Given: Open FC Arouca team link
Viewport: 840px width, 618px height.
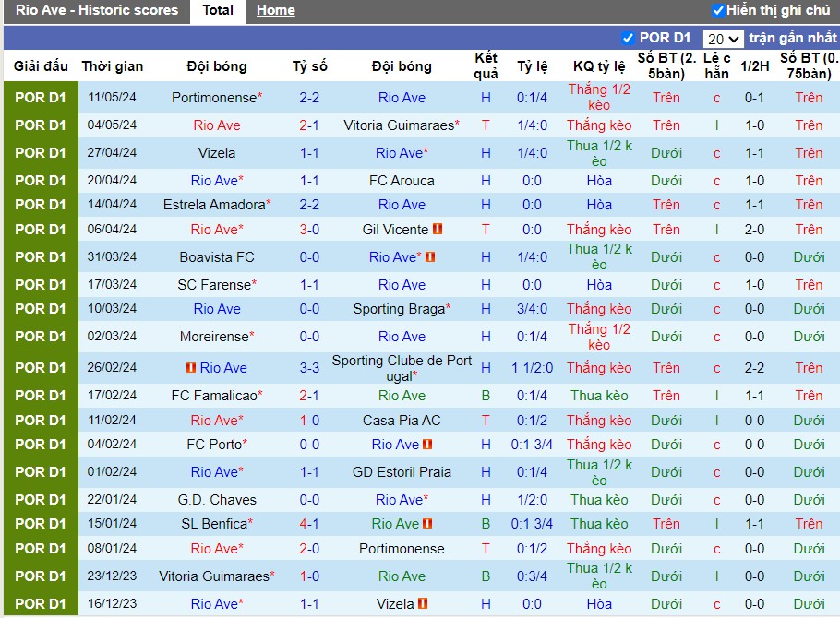Looking at the screenshot, I should pyautogui.click(x=402, y=181).
